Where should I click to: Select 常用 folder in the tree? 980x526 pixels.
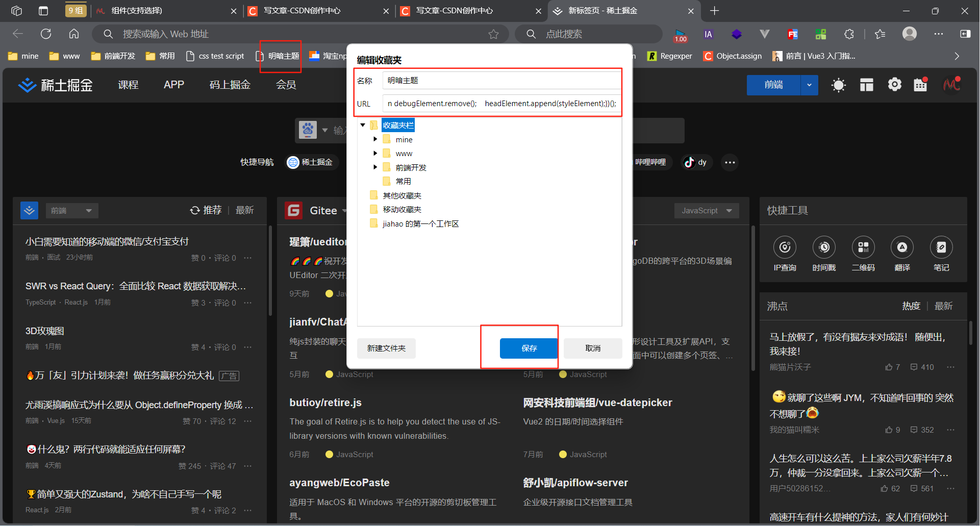pos(403,181)
